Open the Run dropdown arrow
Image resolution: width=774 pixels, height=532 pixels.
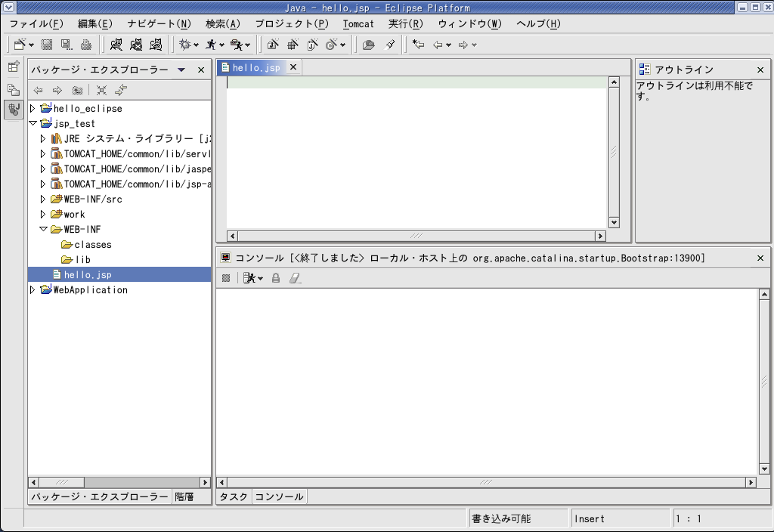point(222,45)
